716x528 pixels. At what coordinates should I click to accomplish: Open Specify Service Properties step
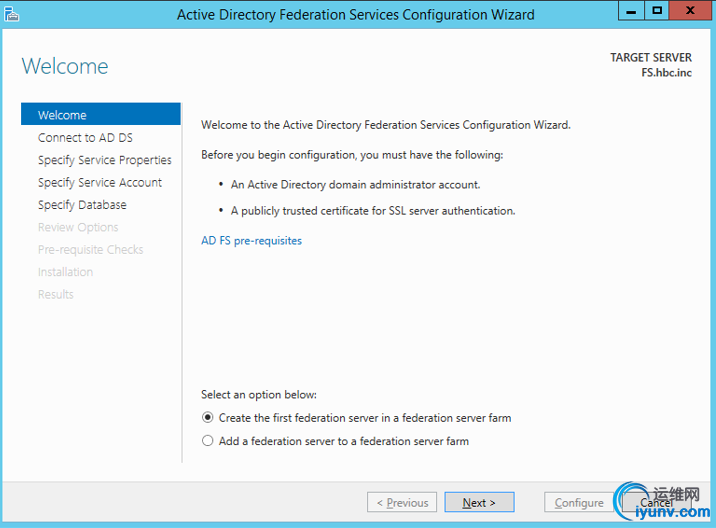pyautogui.click(x=105, y=160)
